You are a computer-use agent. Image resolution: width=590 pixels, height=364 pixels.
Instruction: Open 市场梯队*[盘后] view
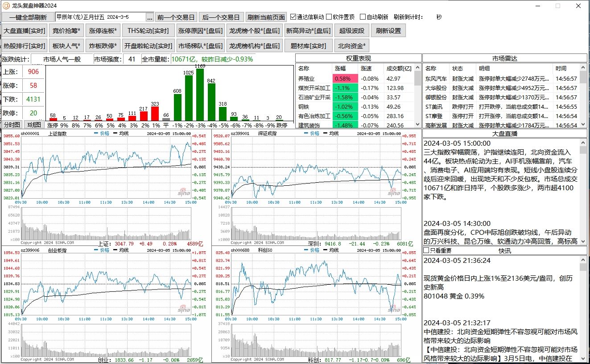click(x=200, y=45)
